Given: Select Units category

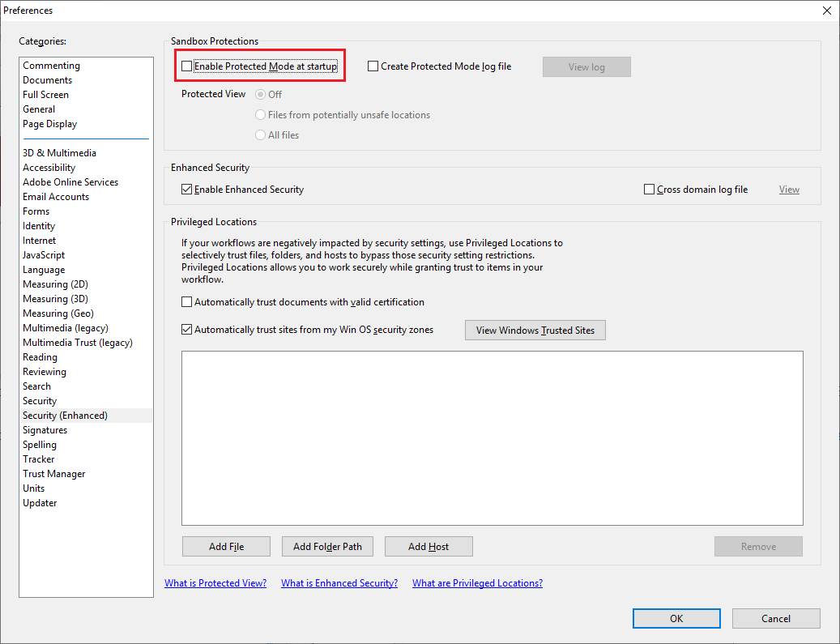Looking at the screenshot, I should 86,488.
